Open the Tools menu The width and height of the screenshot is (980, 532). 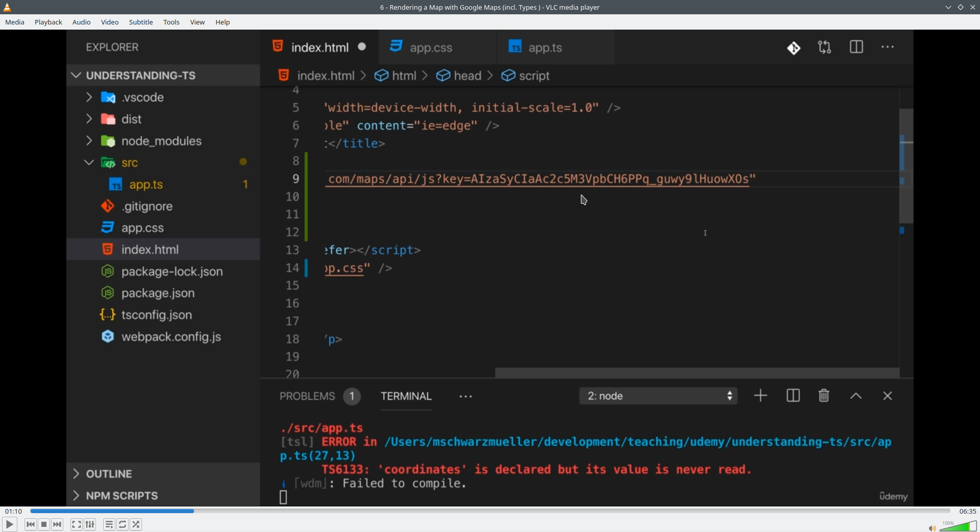[171, 22]
